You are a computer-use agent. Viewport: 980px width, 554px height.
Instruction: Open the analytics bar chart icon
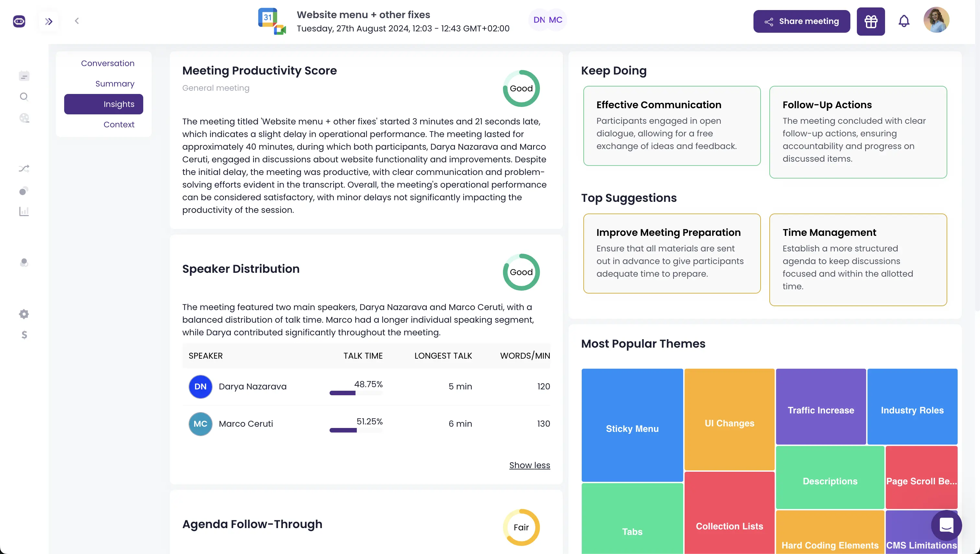(24, 211)
